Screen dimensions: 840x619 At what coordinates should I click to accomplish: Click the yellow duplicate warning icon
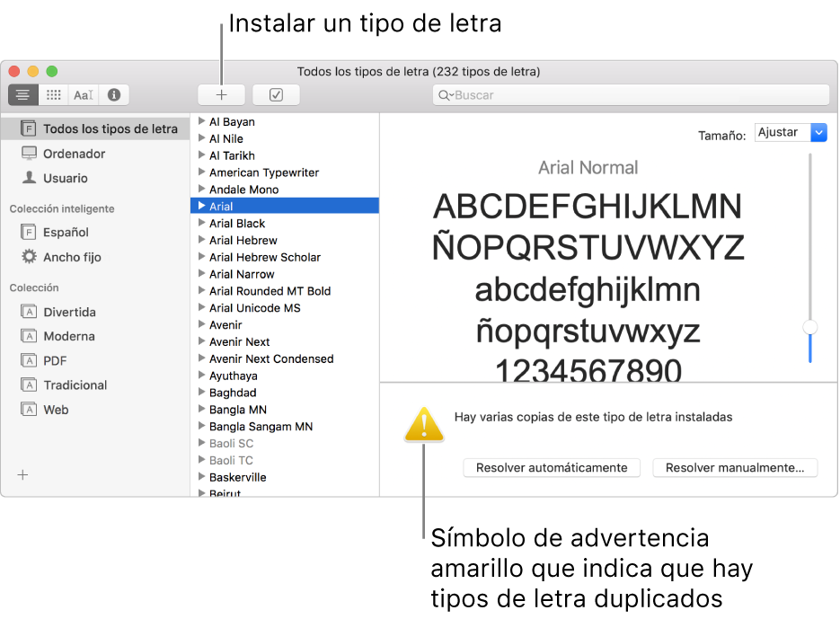pos(424,425)
